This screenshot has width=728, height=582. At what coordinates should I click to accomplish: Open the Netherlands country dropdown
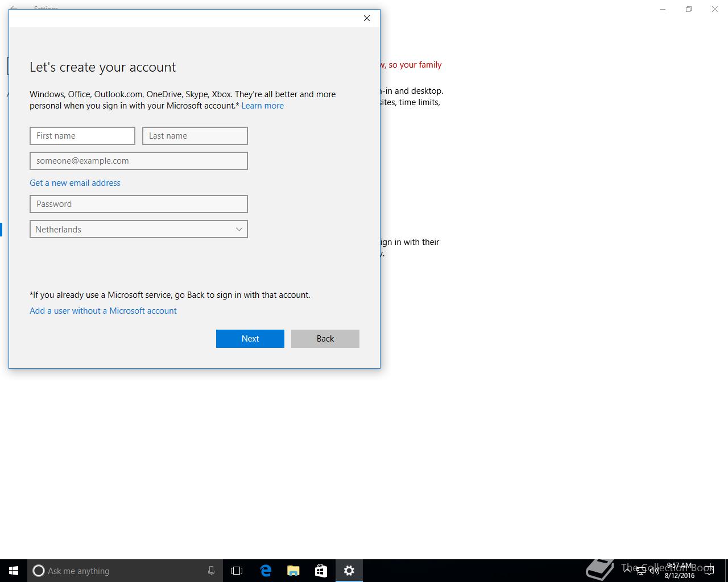(x=139, y=229)
